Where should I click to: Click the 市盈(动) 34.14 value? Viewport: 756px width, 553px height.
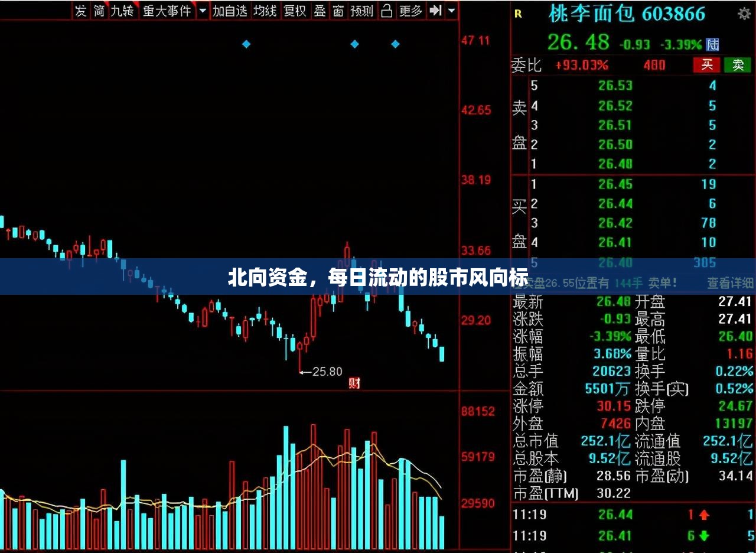tap(735, 476)
